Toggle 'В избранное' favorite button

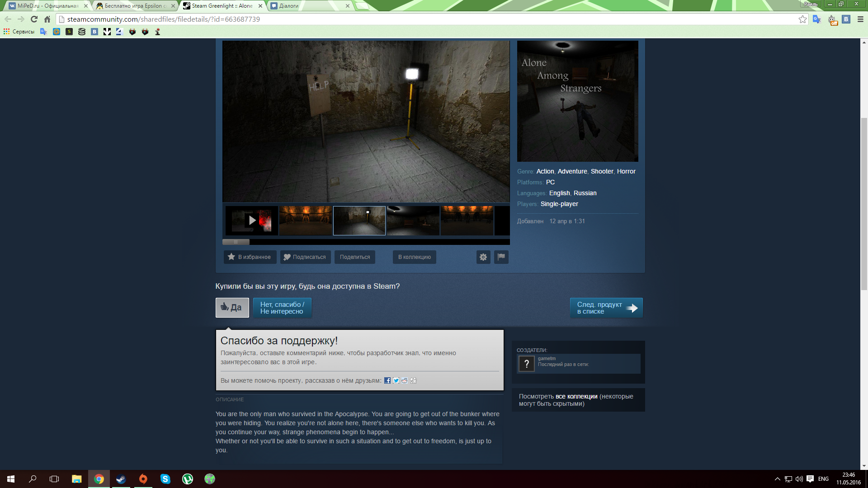(x=250, y=257)
